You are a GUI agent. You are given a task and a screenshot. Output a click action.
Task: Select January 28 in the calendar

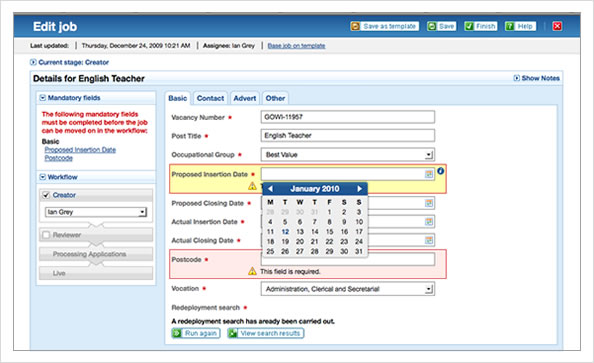click(314, 251)
